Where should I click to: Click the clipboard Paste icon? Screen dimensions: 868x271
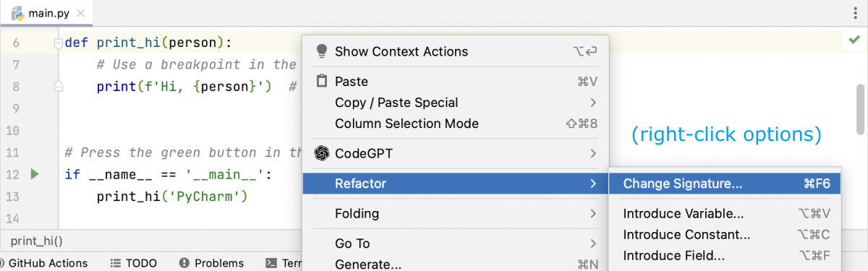pyautogui.click(x=322, y=81)
